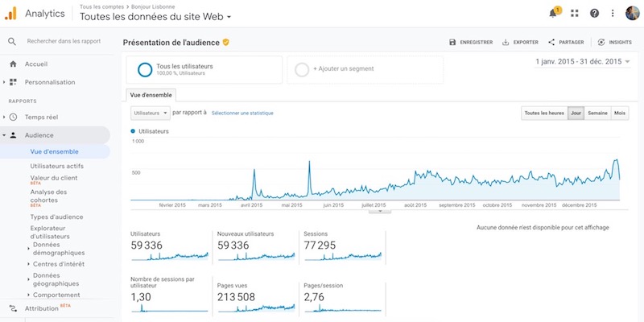The image size is (644, 322).
Task: Click the Exporter download icon
Action: tap(506, 43)
